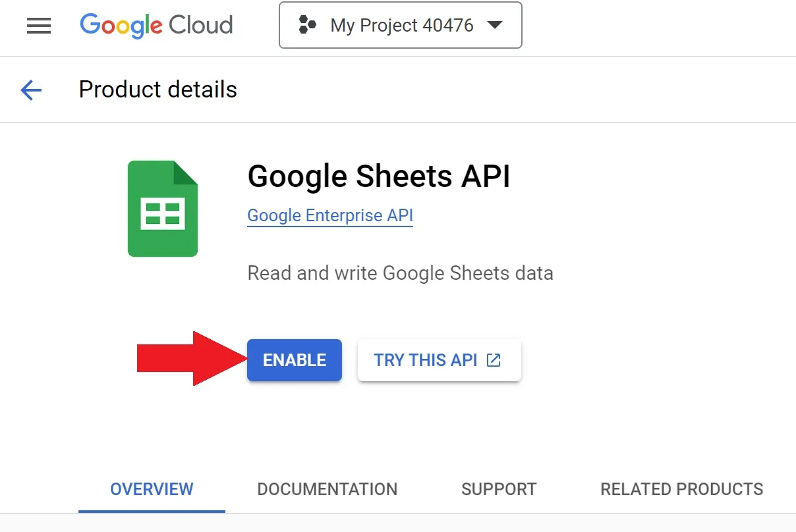Switch to the DOCUMENTATION tab
Viewport: 796px width, 532px height.
point(327,489)
